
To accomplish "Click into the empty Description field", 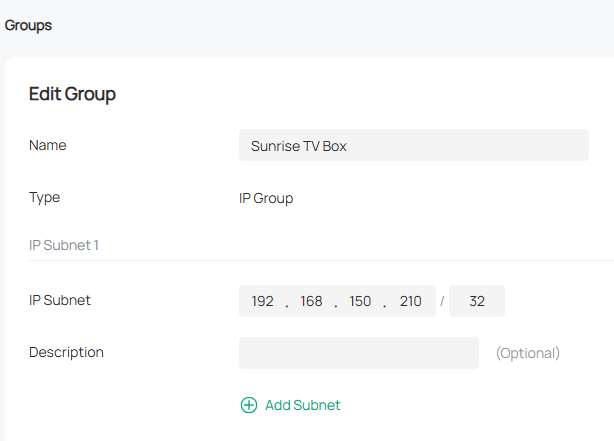I will click(x=358, y=353).
